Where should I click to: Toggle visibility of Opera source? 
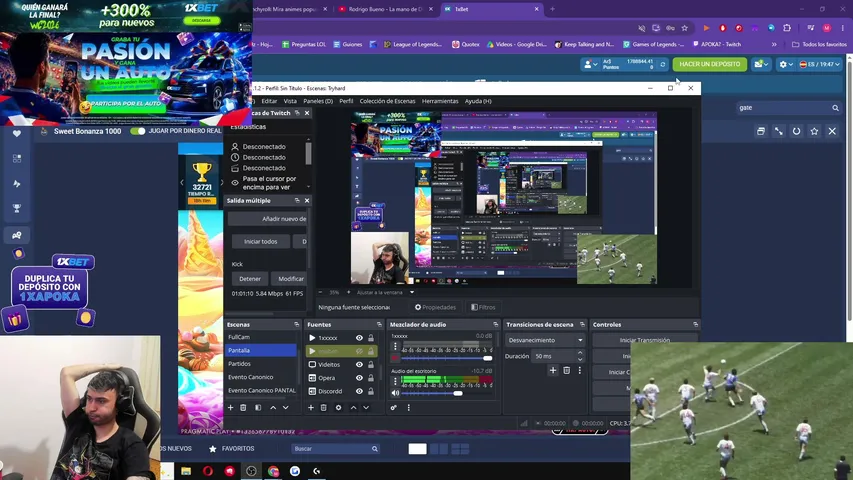click(359, 378)
